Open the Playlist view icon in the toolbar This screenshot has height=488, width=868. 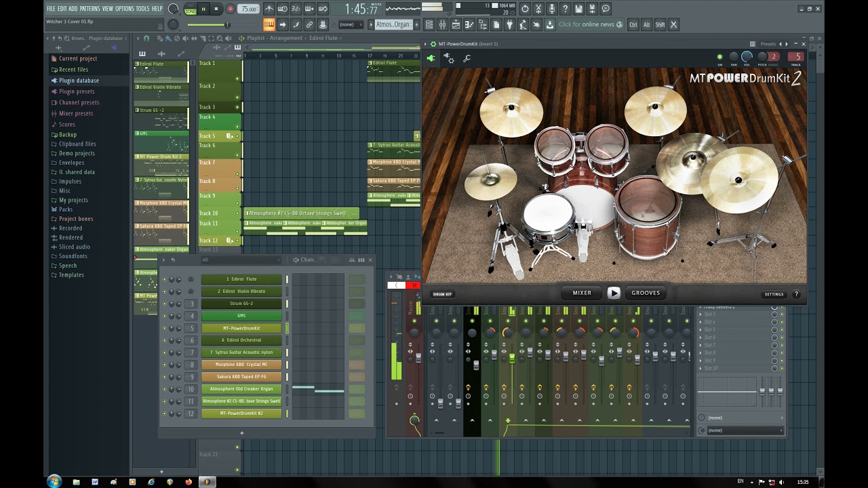[x=454, y=24]
